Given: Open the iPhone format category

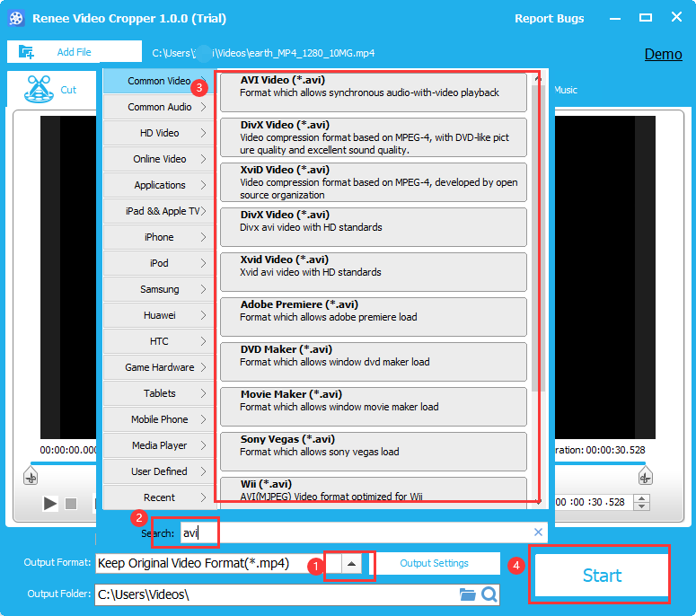Looking at the screenshot, I should point(159,237).
